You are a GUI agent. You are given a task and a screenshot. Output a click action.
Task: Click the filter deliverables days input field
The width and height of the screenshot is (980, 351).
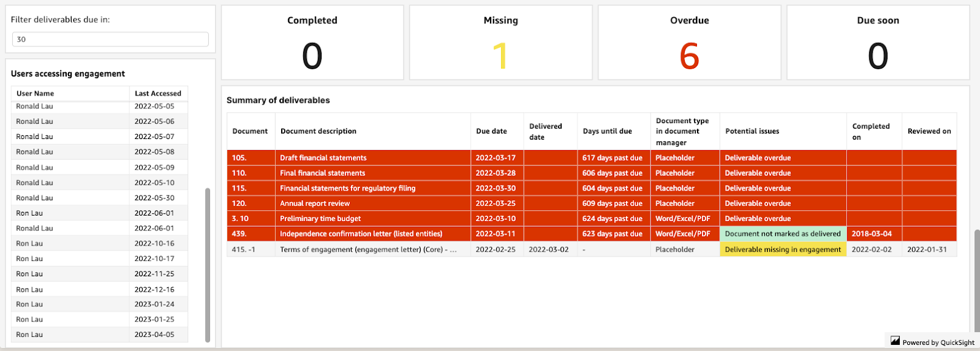tap(110, 39)
